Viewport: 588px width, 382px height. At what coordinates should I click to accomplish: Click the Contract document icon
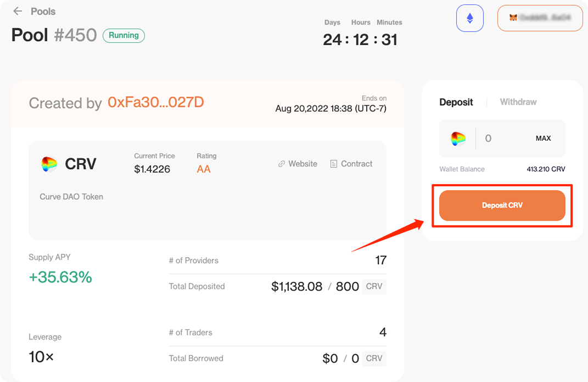click(334, 164)
